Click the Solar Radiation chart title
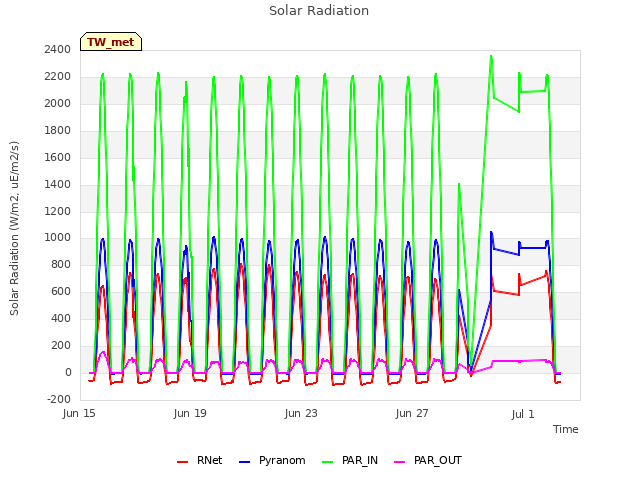 [x=319, y=11]
